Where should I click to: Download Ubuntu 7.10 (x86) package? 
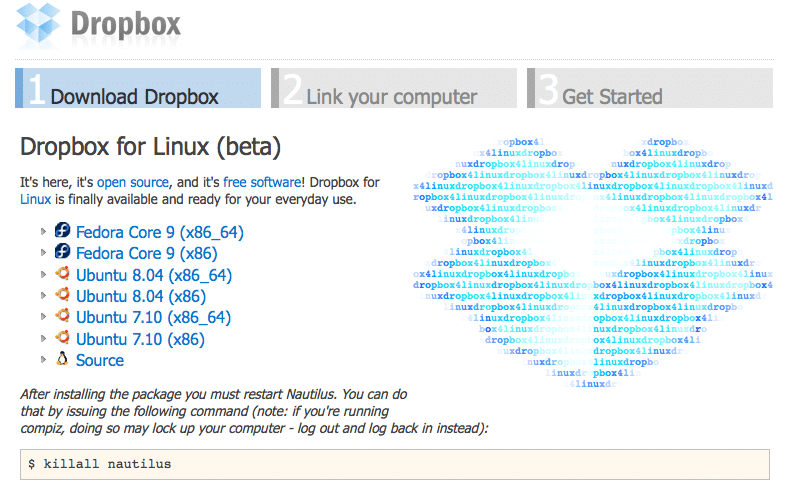pyautogui.click(x=141, y=339)
